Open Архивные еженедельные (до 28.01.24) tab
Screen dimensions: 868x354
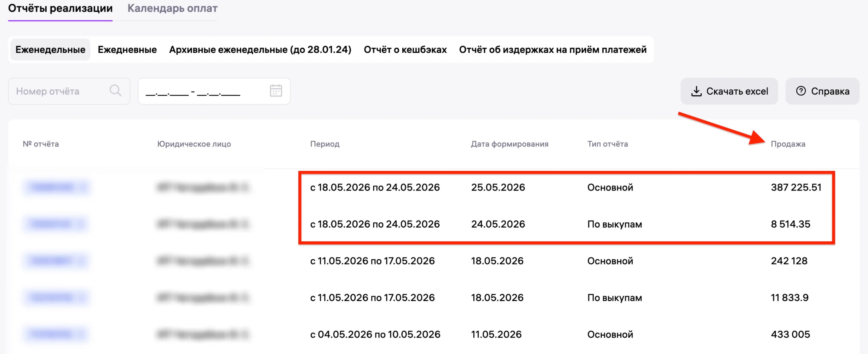260,50
